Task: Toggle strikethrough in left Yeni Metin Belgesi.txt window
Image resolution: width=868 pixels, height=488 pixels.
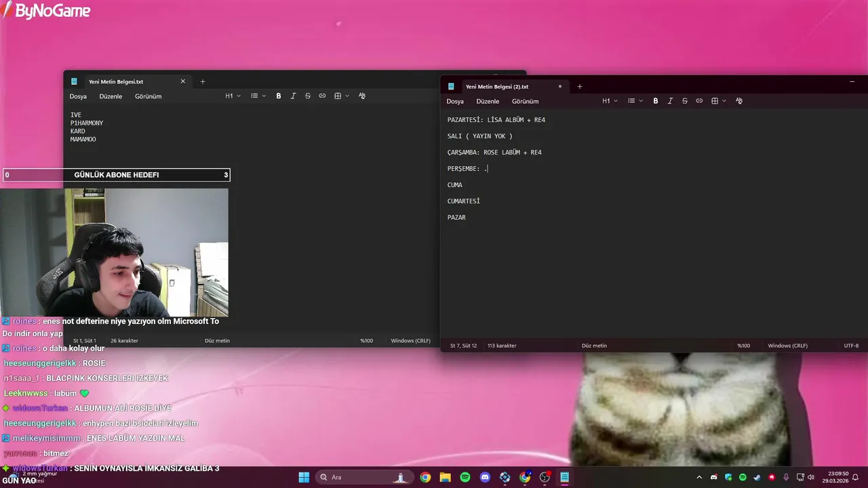Action: 308,96
